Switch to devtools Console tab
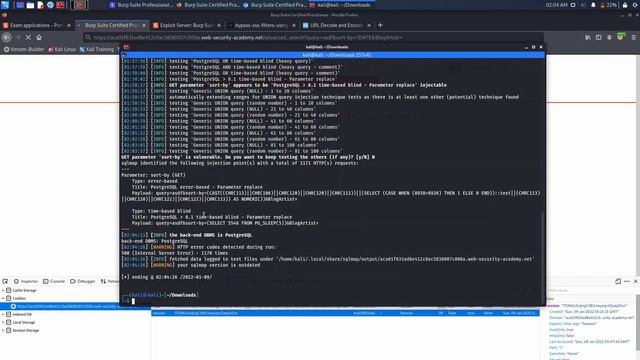640x360 pixels. tap(54, 281)
